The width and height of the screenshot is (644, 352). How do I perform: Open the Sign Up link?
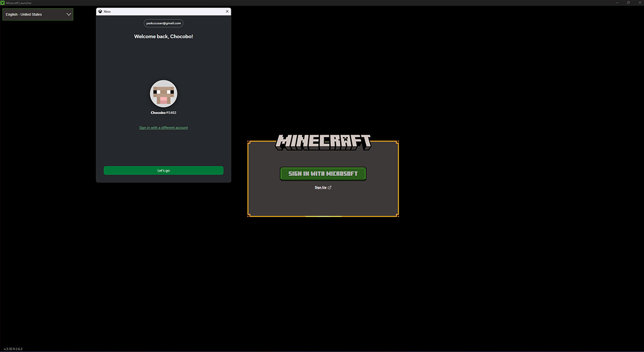pos(320,187)
